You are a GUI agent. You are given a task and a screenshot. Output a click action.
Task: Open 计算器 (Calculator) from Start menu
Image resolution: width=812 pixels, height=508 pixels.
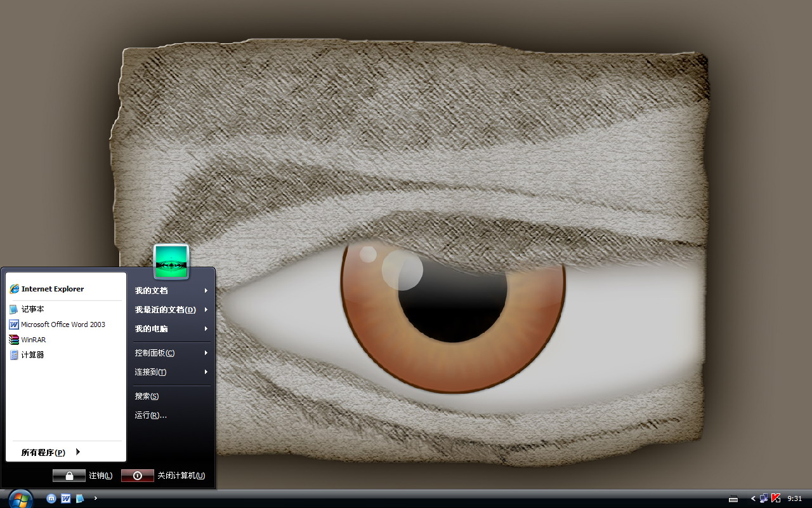(x=66, y=355)
